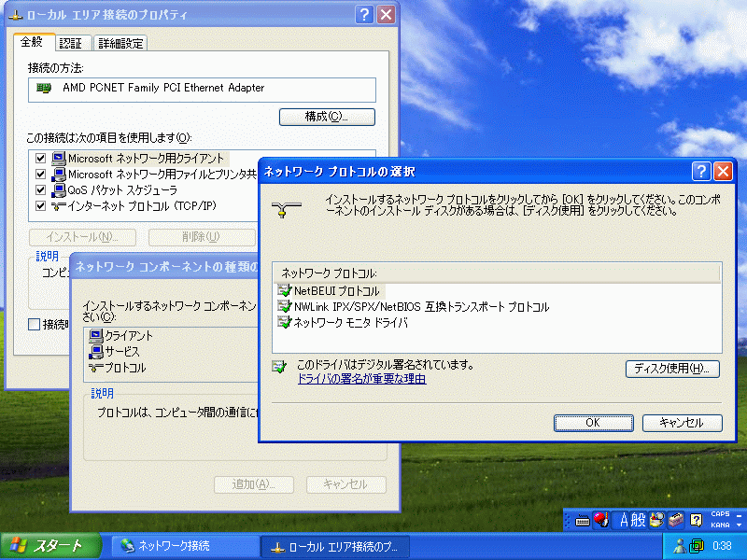
Task: Click the AMD PCNET adapter name field
Action: coord(202,90)
